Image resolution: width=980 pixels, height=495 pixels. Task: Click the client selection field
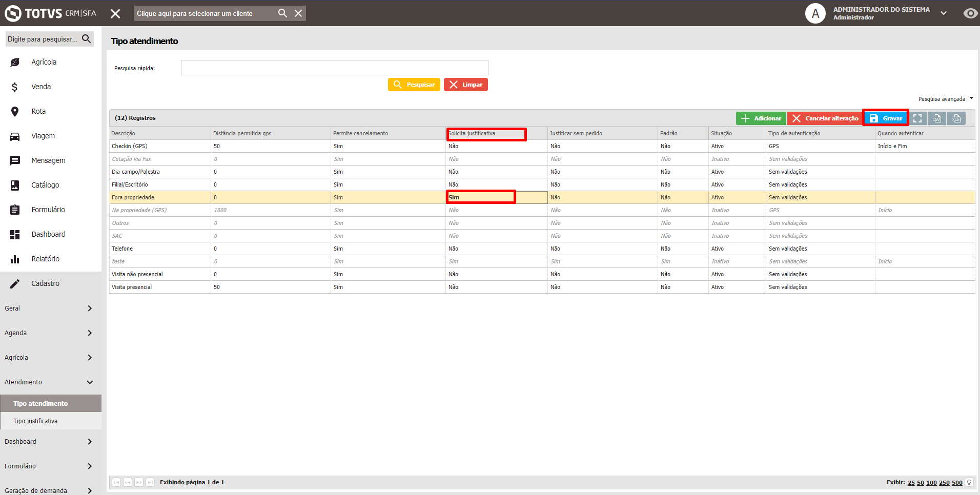[x=205, y=13]
